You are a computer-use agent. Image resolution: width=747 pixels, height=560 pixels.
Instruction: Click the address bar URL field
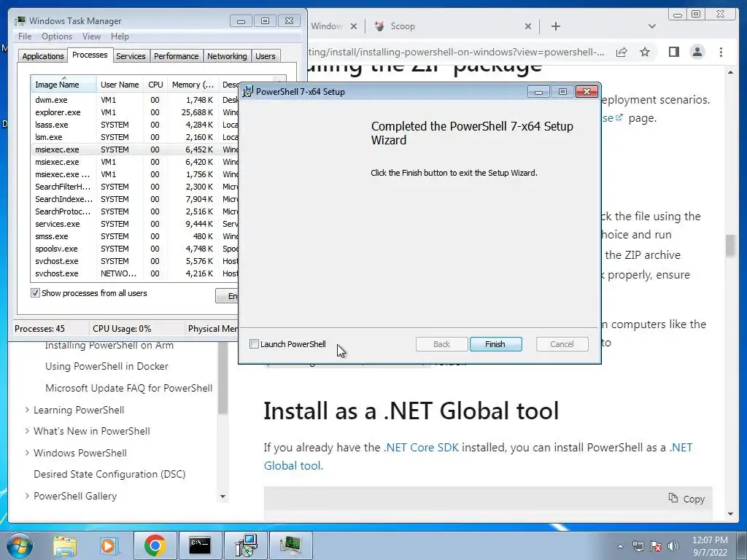coord(456,52)
